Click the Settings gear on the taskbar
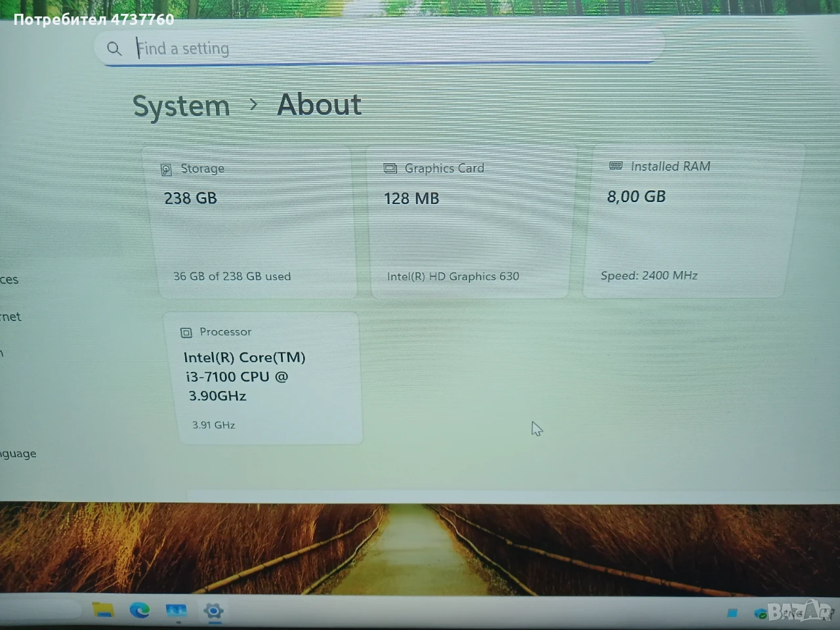 click(213, 611)
